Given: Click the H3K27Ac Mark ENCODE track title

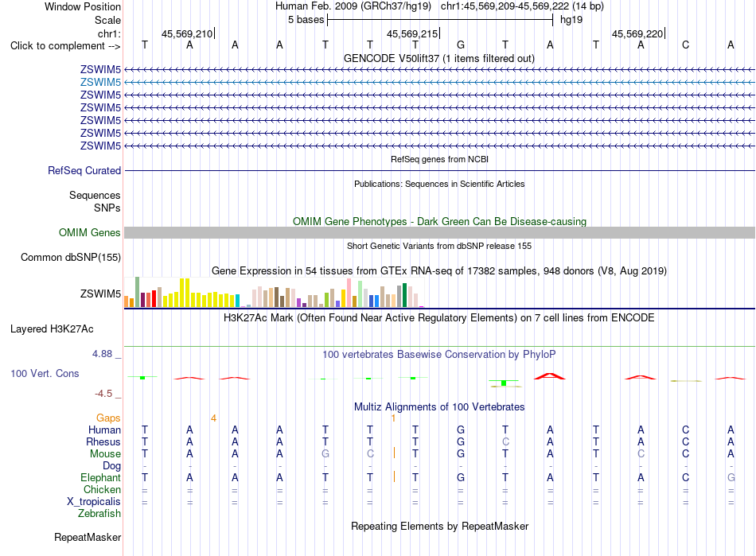Looking at the screenshot, I should [439, 318].
